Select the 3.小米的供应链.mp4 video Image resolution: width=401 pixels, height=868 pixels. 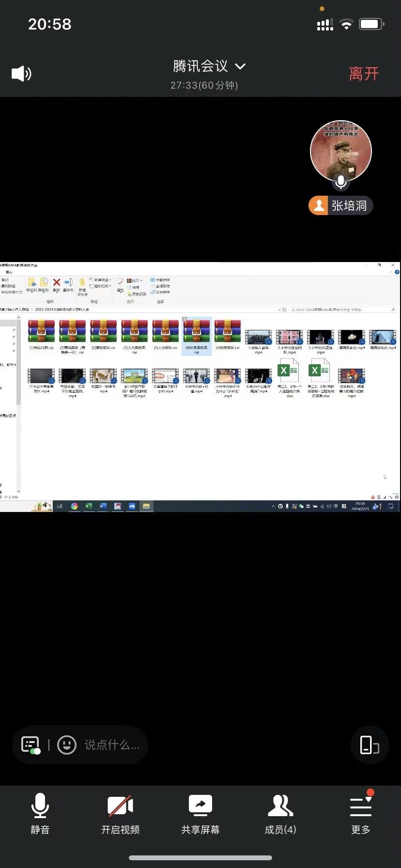click(x=321, y=341)
